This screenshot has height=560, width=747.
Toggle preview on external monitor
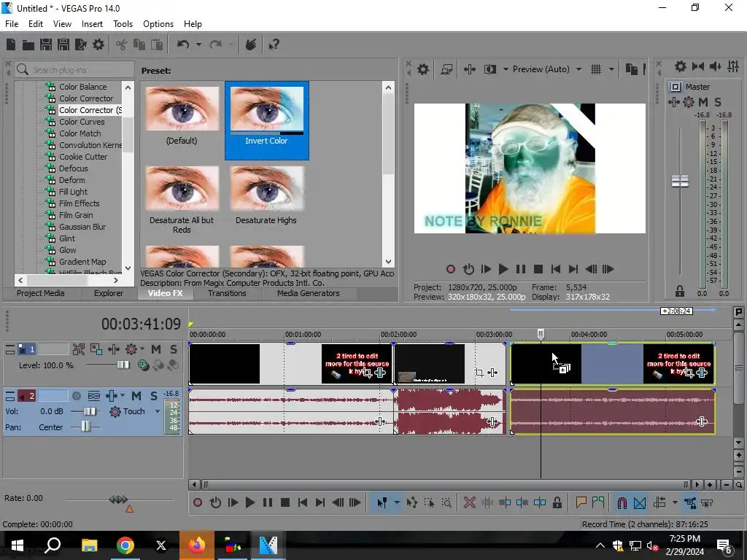click(x=446, y=69)
